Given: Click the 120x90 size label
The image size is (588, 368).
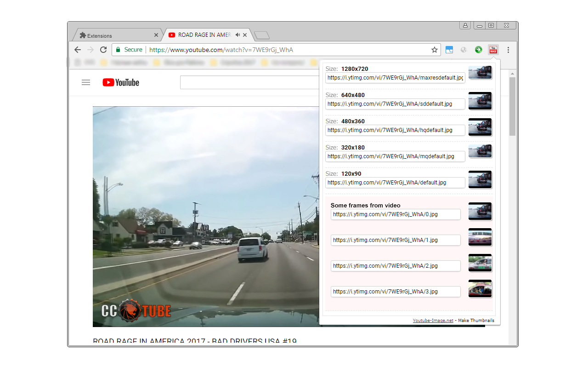Looking at the screenshot, I should pos(351,174).
